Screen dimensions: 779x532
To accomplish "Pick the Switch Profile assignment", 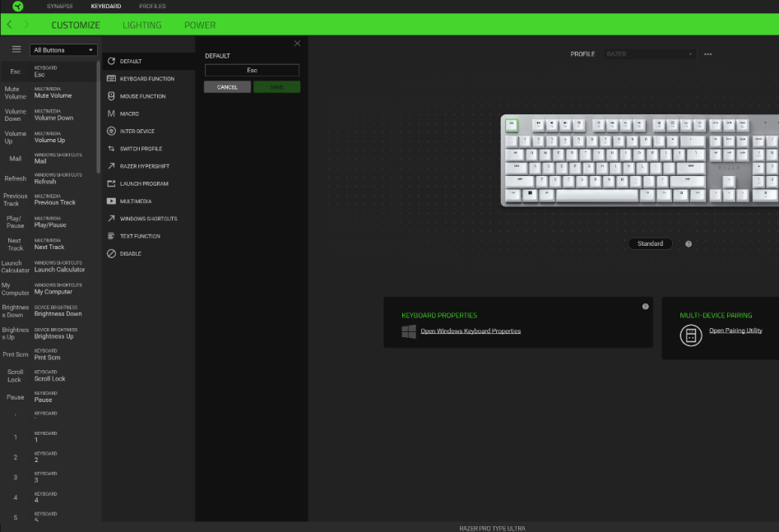I will [x=141, y=148].
